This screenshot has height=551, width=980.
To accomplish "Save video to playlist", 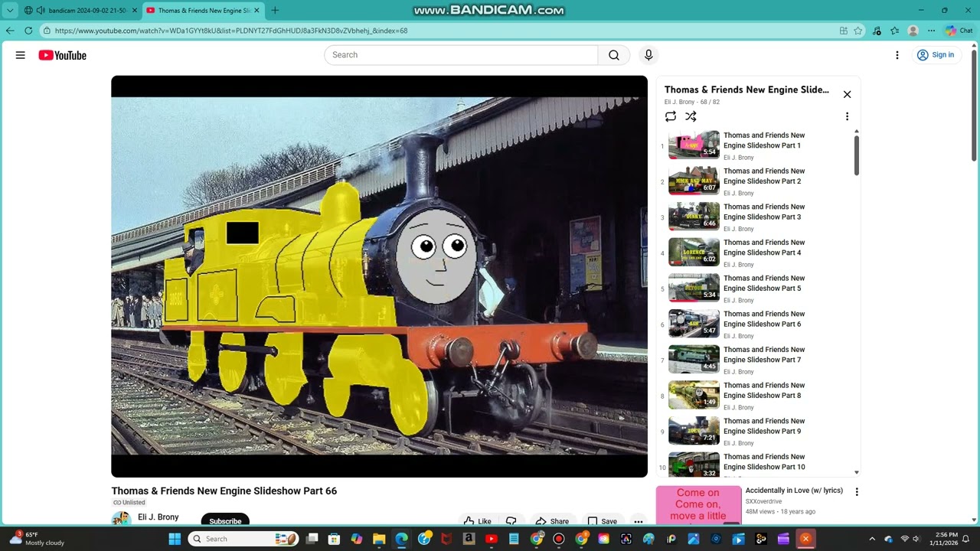I will [602, 521].
